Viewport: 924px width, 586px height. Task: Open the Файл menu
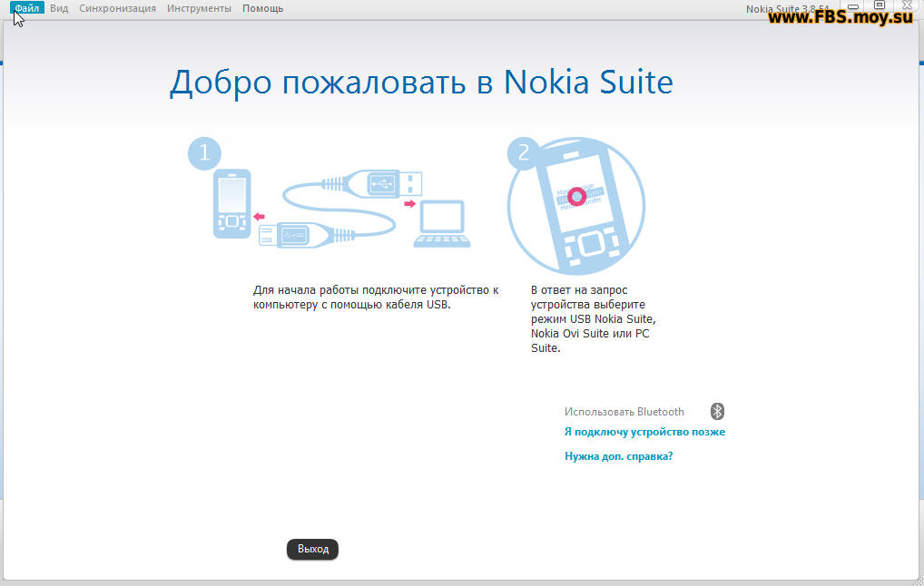coord(27,8)
